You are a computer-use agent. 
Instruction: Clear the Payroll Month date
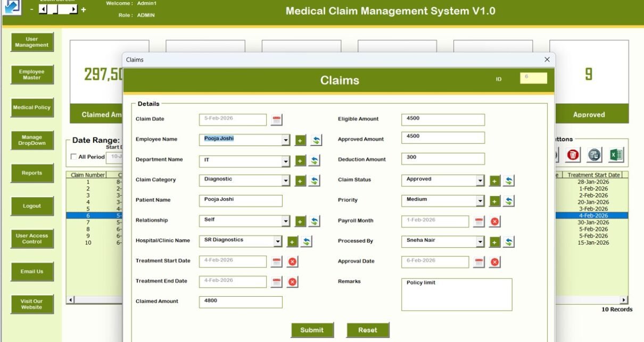coord(494,222)
